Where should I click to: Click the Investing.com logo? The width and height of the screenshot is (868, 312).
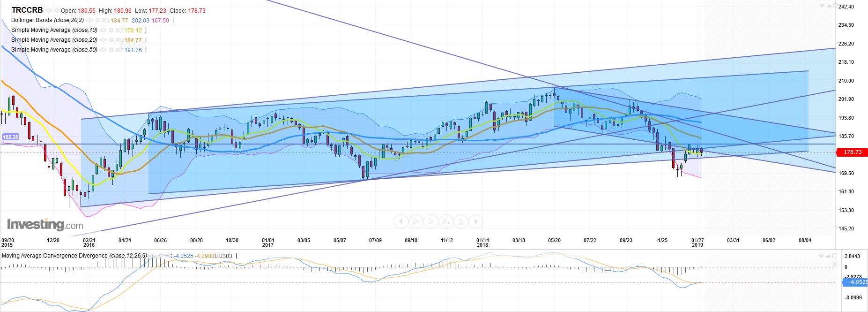45,225
